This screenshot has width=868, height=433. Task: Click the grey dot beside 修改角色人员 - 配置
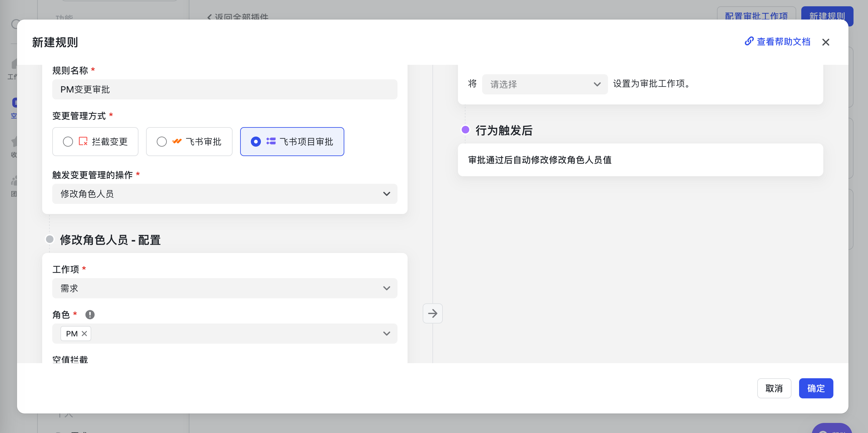point(49,239)
